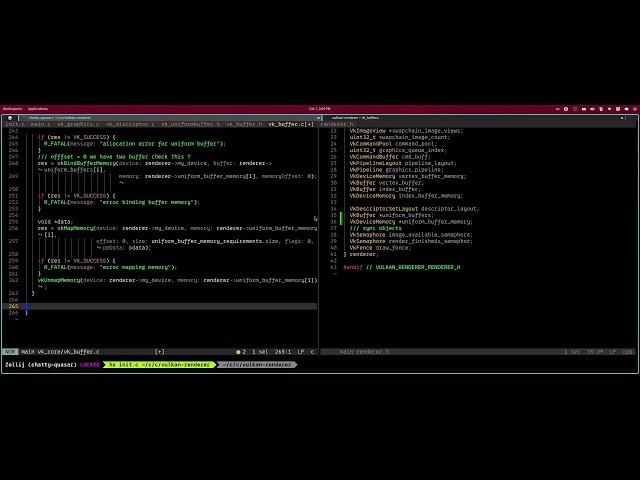Click vkMapMemory call on line 256
Viewport: 640px width, 480px height.
pos(76,228)
